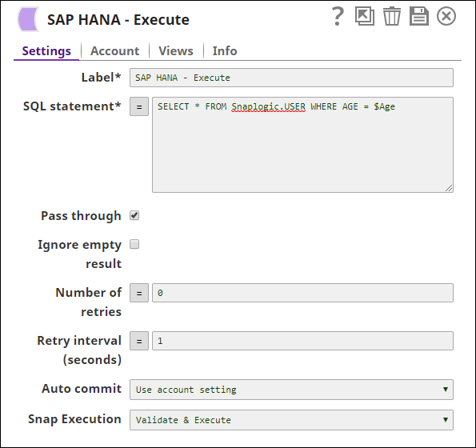Click the Pass through label
476x448 pixels.
(81, 216)
